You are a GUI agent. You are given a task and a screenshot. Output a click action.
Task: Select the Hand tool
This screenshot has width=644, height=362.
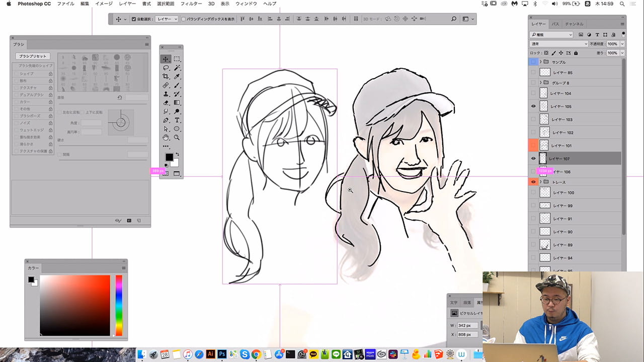tap(166, 137)
